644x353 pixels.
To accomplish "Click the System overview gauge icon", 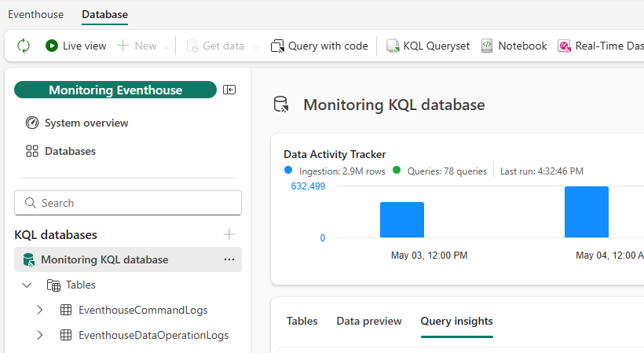I will click(x=32, y=123).
